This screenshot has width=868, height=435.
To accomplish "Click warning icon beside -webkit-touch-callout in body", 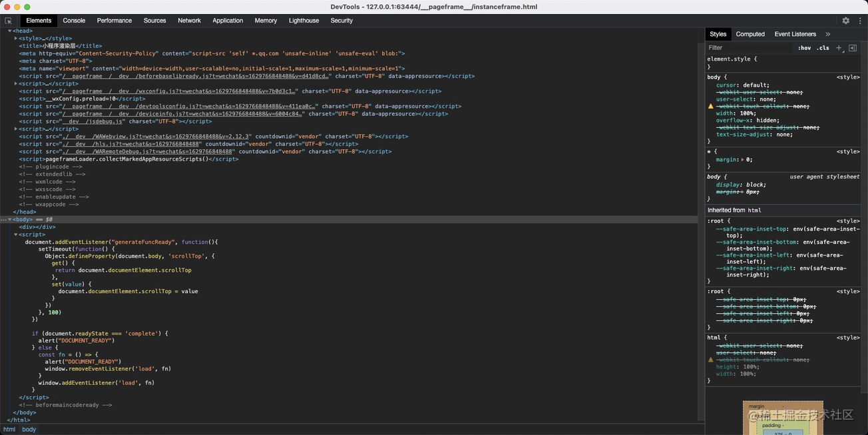I will (x=710, y=107).
